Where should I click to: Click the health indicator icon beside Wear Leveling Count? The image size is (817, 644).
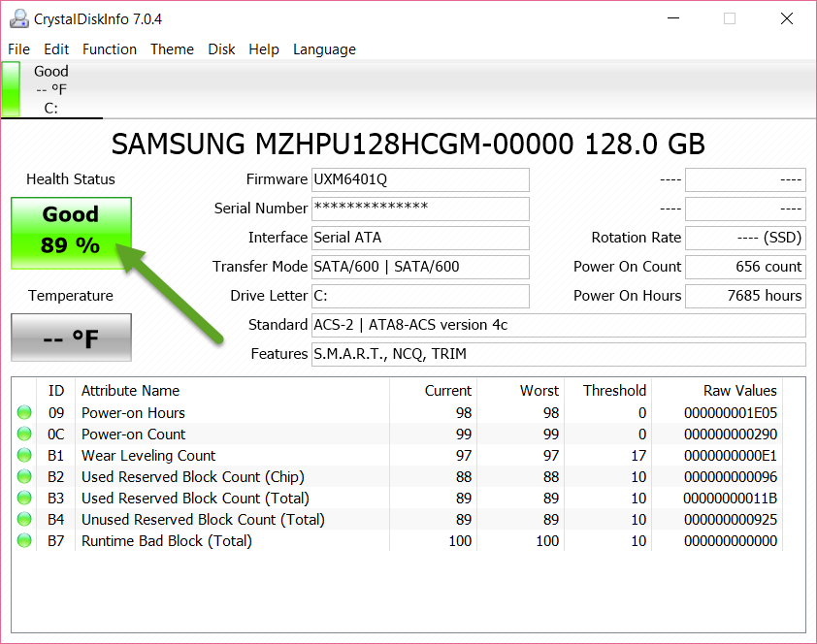(22, 456)
